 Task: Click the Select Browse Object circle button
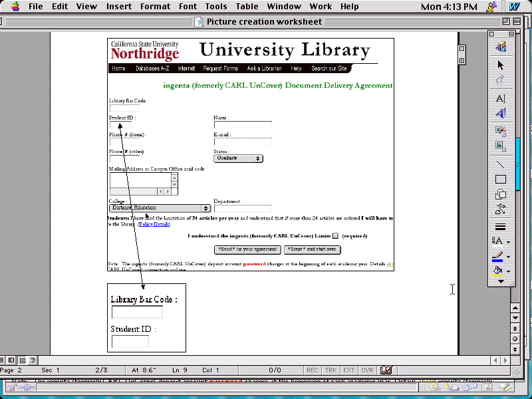click(515, 338)
